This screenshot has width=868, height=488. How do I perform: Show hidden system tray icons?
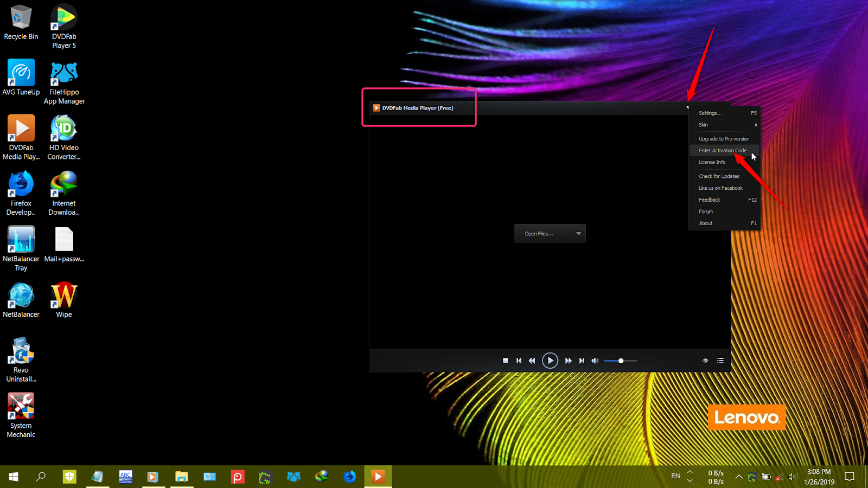pos(739,477)
